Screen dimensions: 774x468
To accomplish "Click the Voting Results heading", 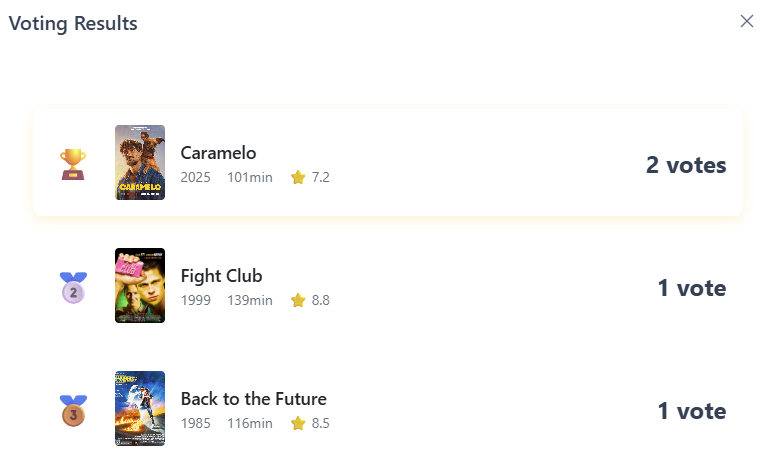I will click(73, 23).
